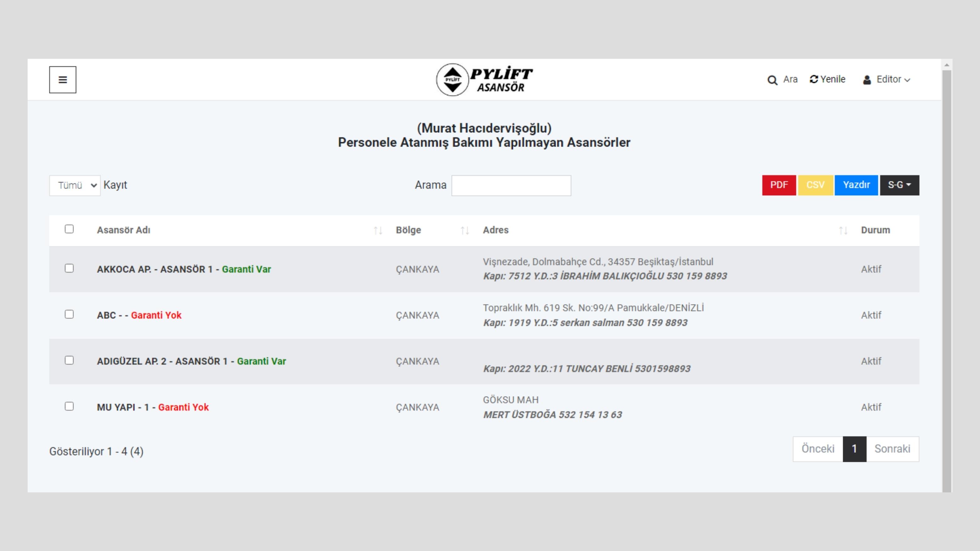This screenshot has width=980, height=551.
Task: Click the blue Yazdır print button
Action: tap(856, 185)
